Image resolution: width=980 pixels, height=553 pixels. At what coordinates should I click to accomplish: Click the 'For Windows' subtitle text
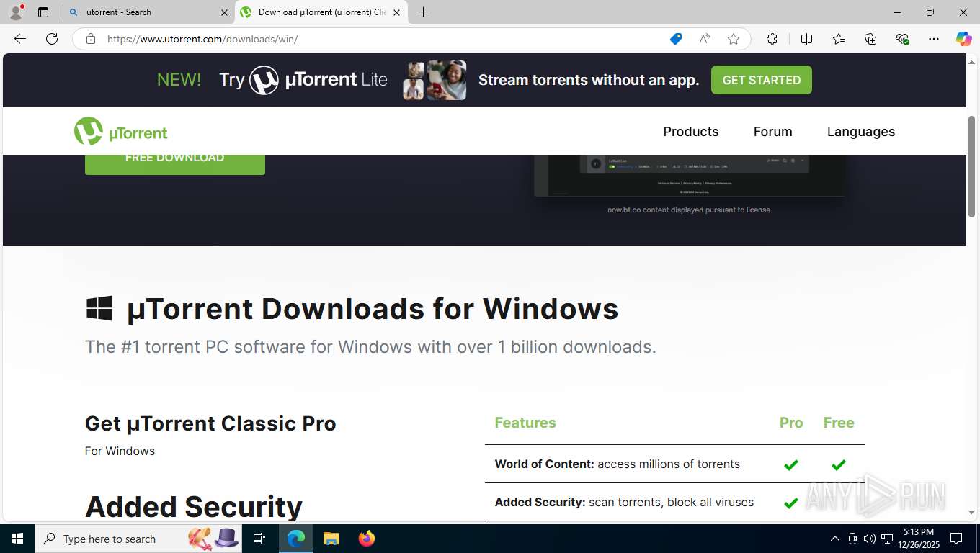tap(120, 451)
